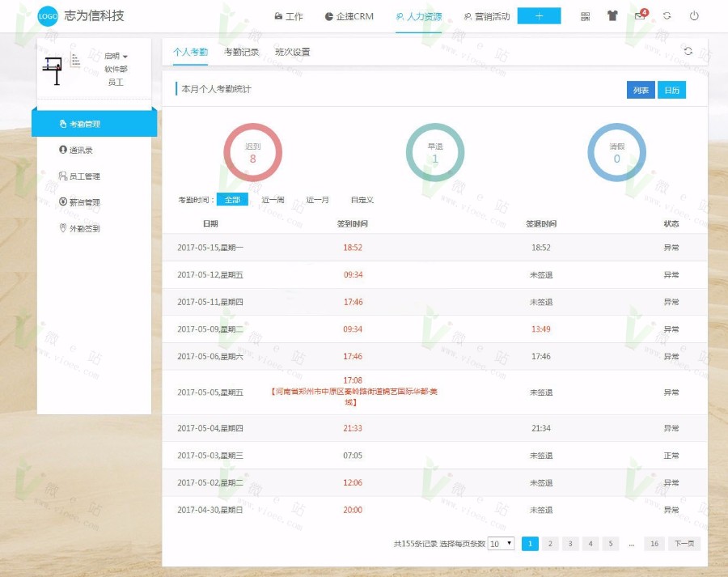Click sign-out time 13:49
Viewport: 728px width, 577px height.
(541, 329)
